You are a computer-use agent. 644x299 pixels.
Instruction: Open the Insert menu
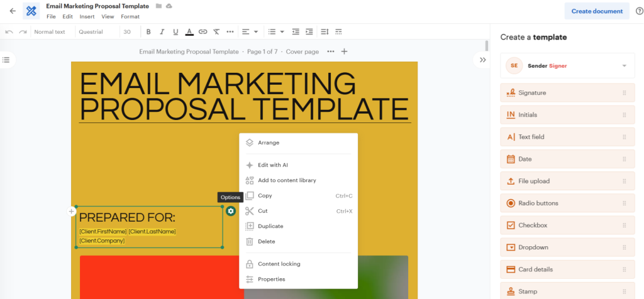87,16
